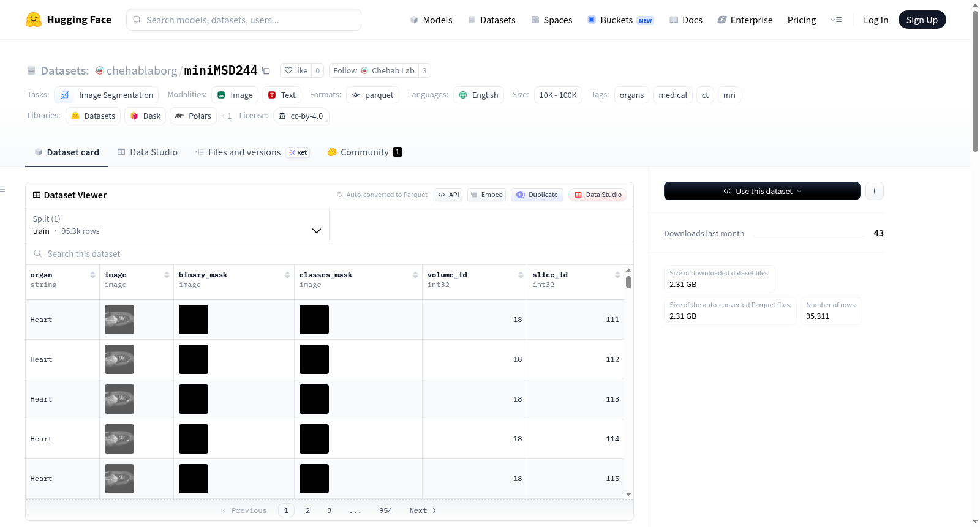Click the Hugging Face logo icon

(34, 20)
